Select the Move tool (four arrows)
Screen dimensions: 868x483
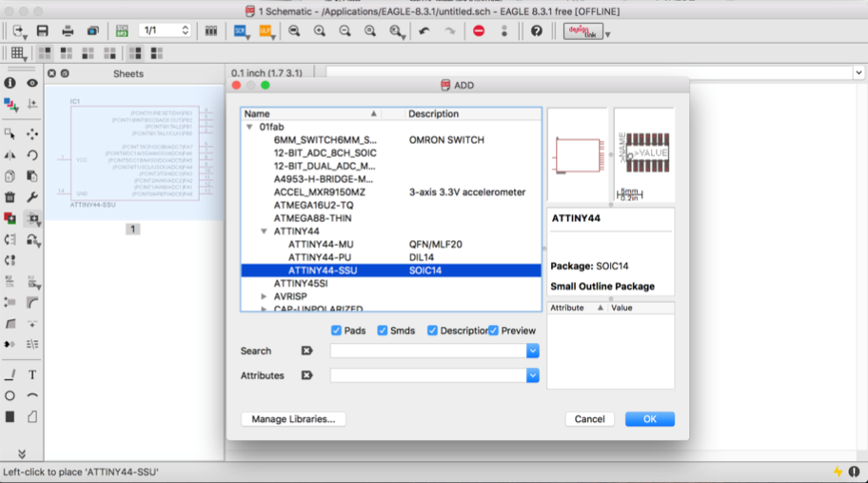32,134
